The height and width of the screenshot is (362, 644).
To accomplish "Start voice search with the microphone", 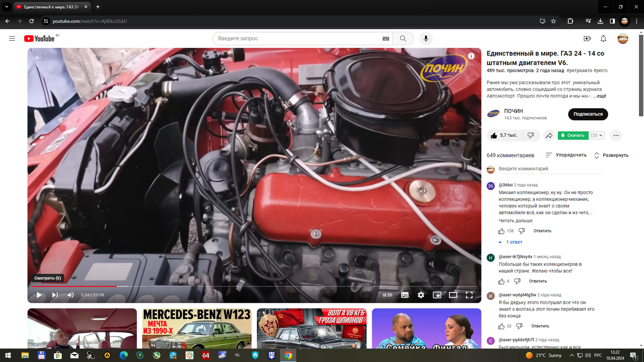I will (426, 39).
